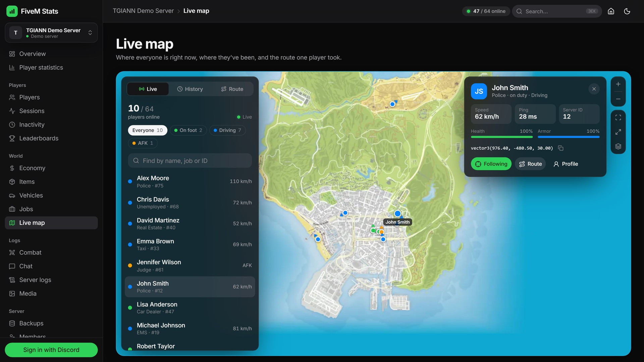This screenshot has width=644, height=362.
Task: Switch to the Route tab
Action: [232, 89]
